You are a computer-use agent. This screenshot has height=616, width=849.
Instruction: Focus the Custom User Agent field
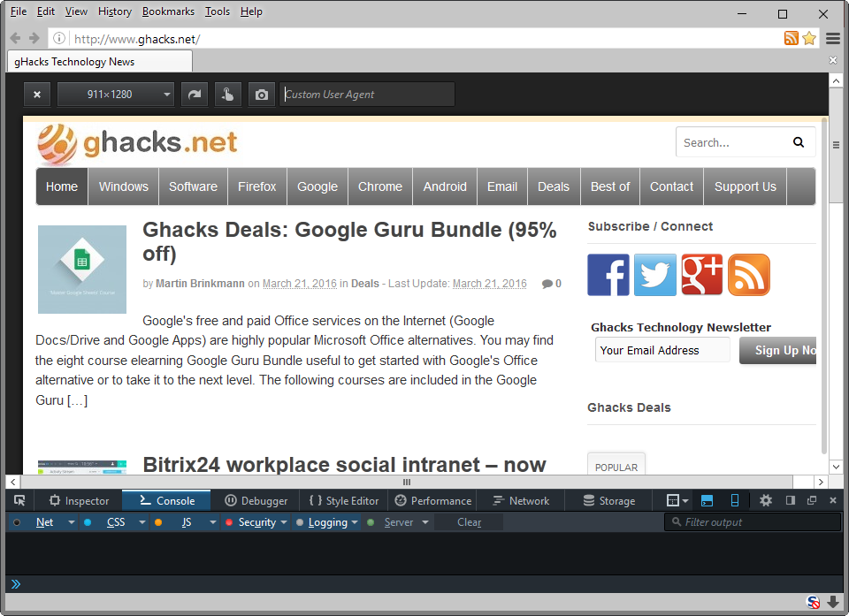click(367, 95)
